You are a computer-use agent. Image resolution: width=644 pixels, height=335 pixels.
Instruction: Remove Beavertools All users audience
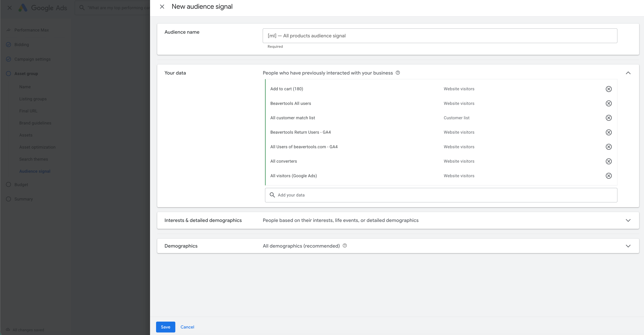(x=609, y=104)
